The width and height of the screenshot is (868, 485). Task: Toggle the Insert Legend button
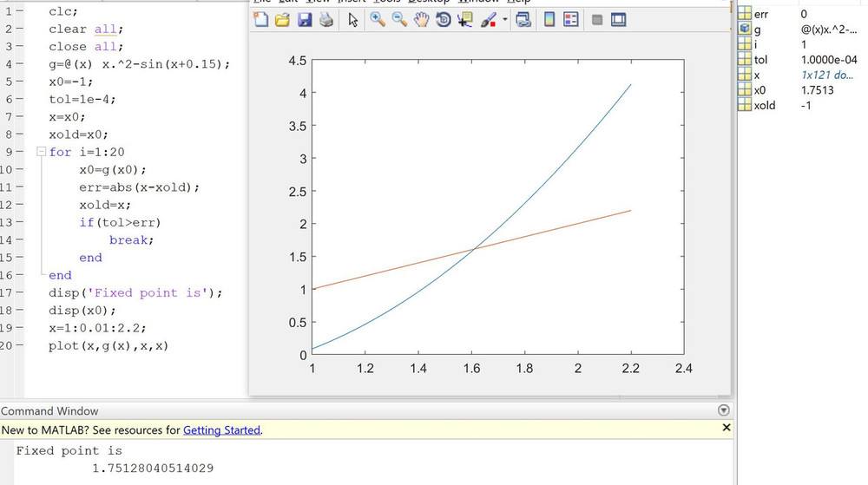tap(571, 19)
